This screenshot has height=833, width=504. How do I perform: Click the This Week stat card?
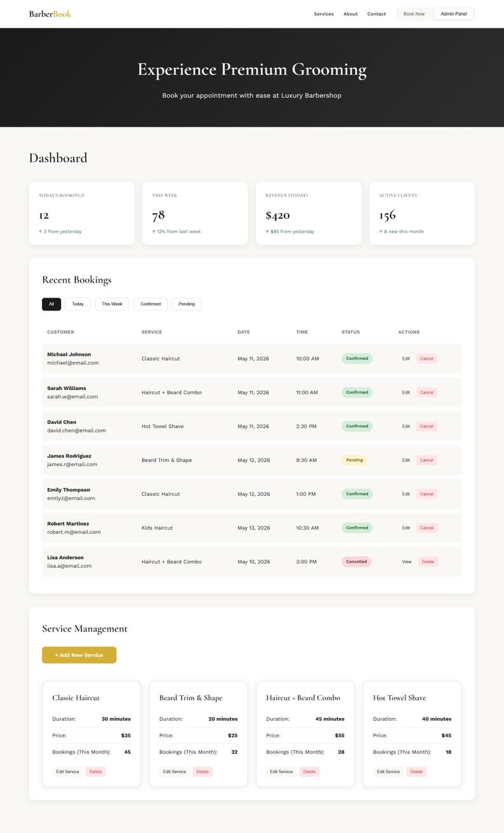click(195, 213)
